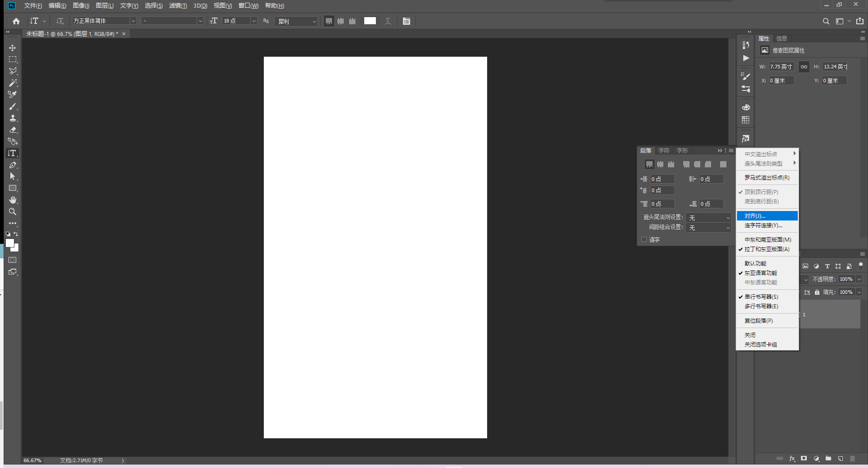Choose 关闭选项卡组 in panel menu
This screenshot has height=468, width=868.
pos(767,344)
